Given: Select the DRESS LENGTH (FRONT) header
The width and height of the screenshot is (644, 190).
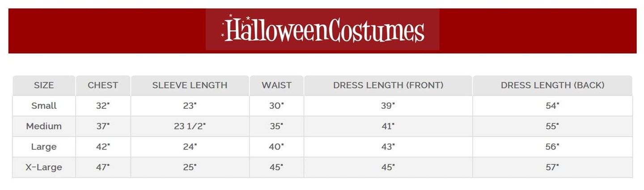Looking at the screenshot, I should point(388,85).
